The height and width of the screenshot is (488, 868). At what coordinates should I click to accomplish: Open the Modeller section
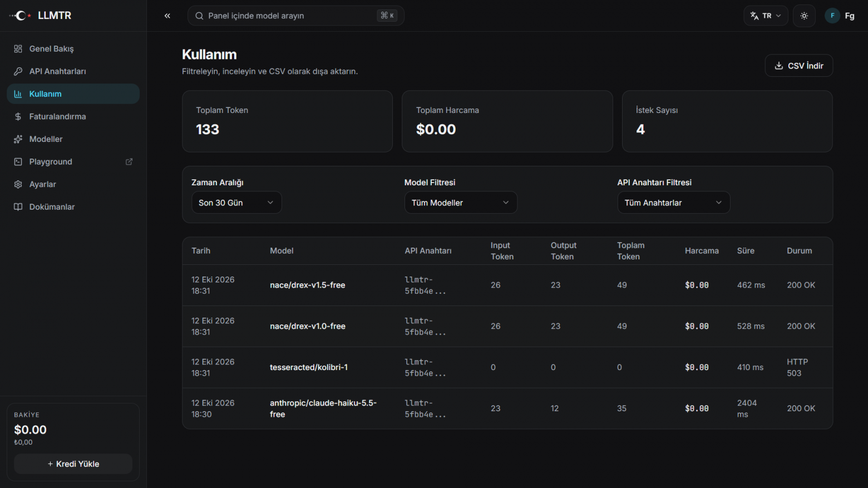point(73,139)
